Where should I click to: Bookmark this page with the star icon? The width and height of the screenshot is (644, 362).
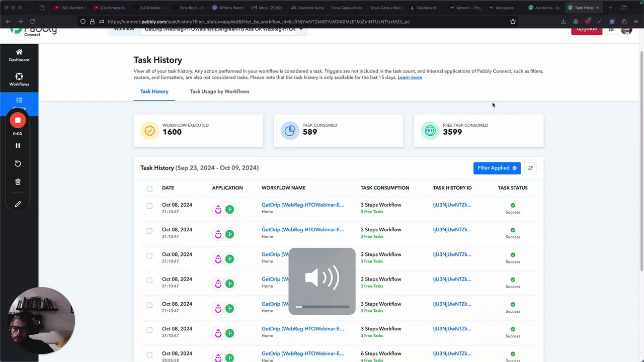click(513, 22)
